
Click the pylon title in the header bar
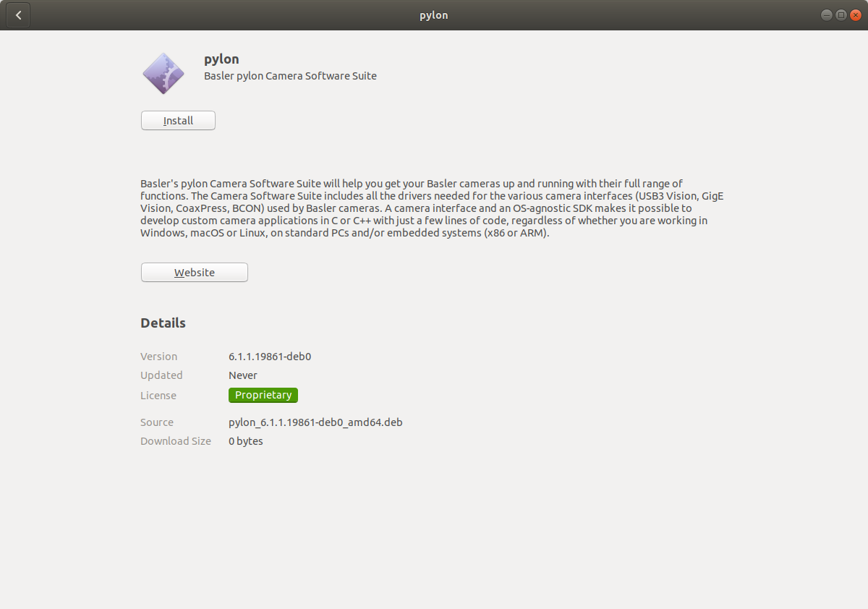[x=433, y=14]
